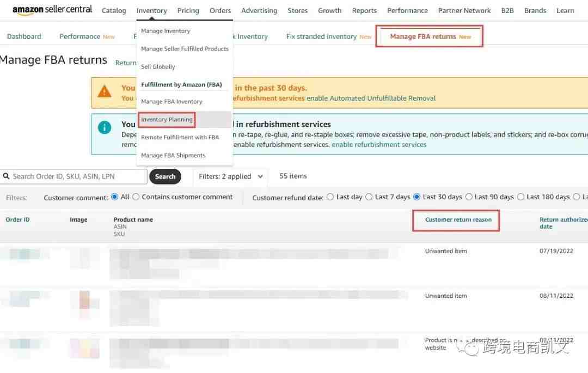Select the All customer comment radio

[x=114, y=197]
